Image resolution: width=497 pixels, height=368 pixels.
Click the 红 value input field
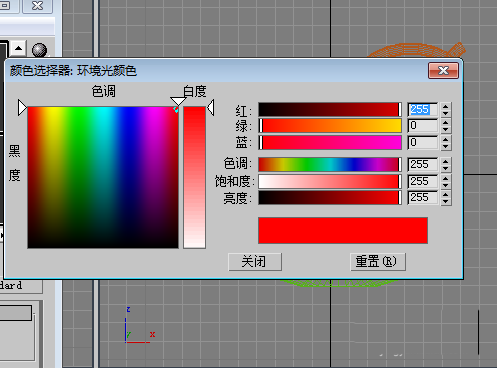pyautogui.click(x=422, y=109)
